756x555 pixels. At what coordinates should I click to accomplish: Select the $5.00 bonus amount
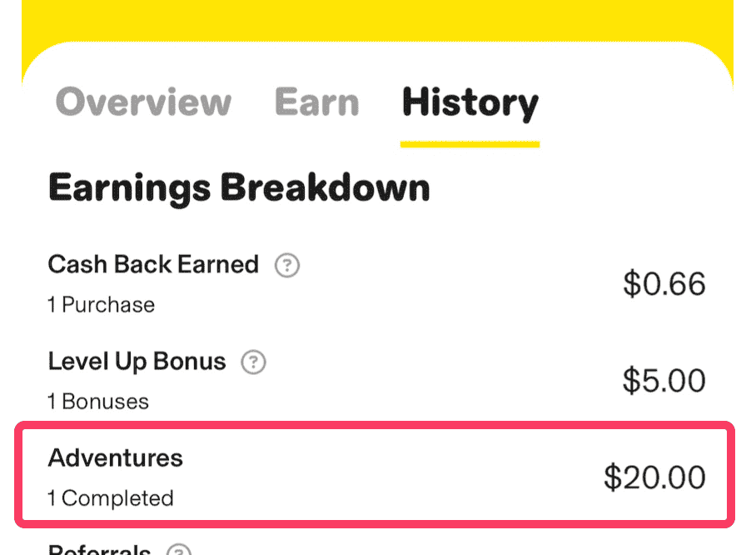[x=664, y=381]
